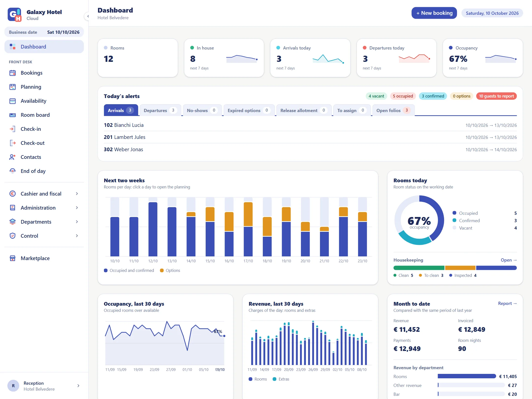This screenshot has height=399, width=532.
Task: Click the orange To clean bar segment
Action: 460,268
